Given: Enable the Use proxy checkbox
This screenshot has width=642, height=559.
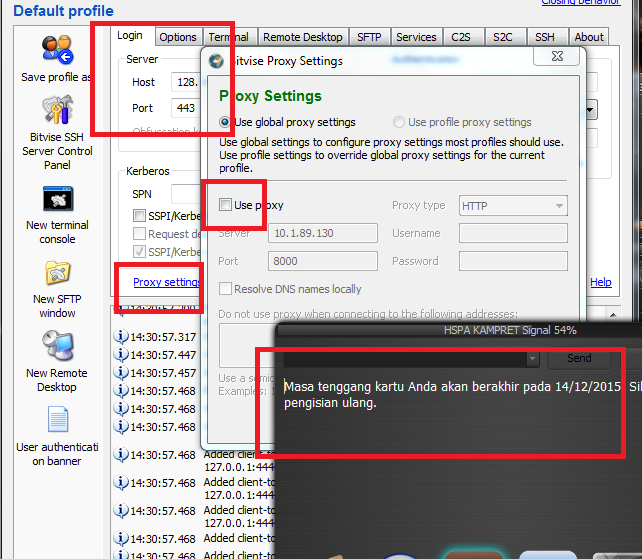Looking at the screenshot, I should tap(225, 204).
